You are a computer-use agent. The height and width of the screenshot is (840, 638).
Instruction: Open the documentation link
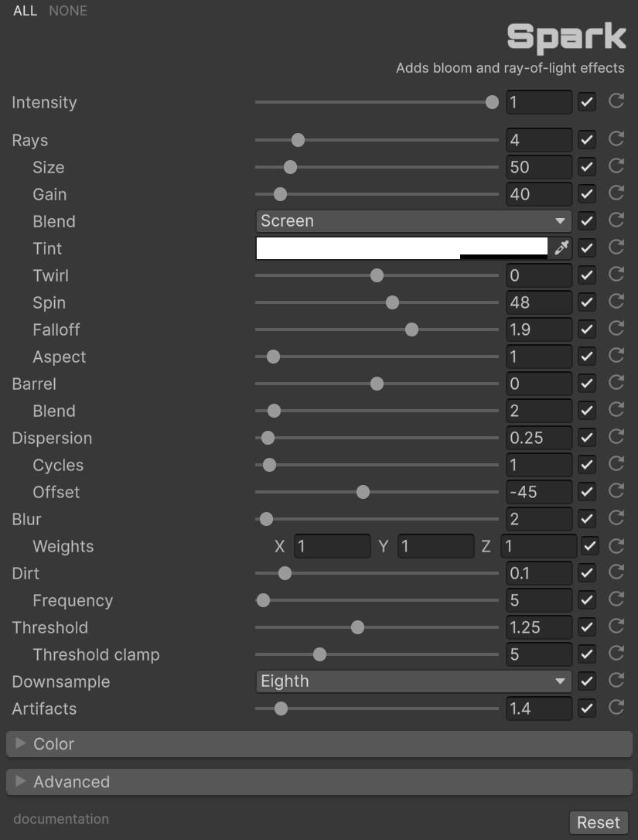tap(61, 819)
